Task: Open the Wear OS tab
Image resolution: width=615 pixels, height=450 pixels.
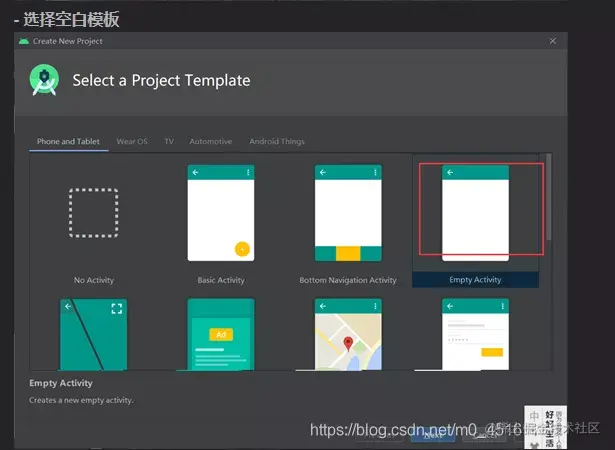Action: point(132,141)
